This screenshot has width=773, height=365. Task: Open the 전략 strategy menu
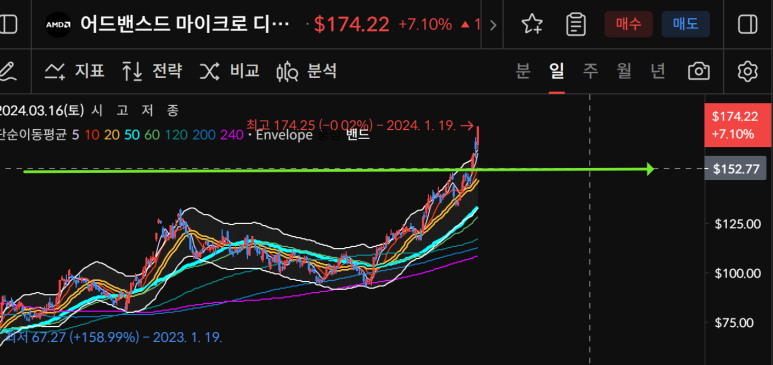click(x=152, y=72)
